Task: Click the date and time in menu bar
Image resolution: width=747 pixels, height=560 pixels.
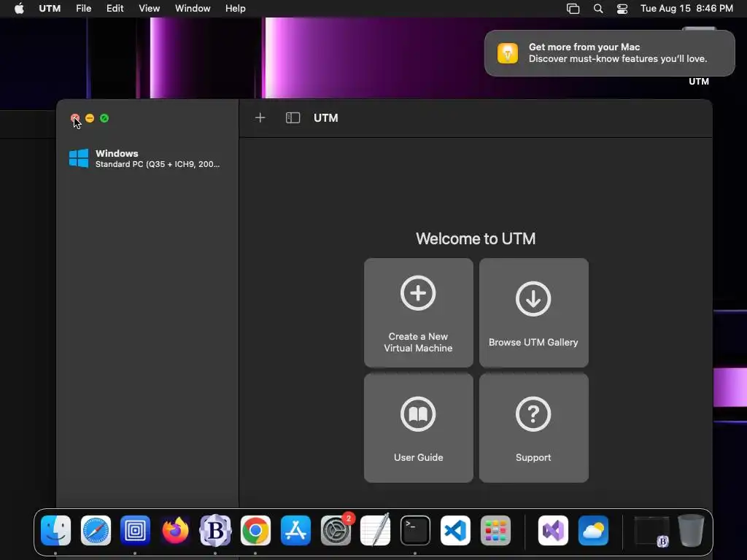Action: [x=686, y=9]
